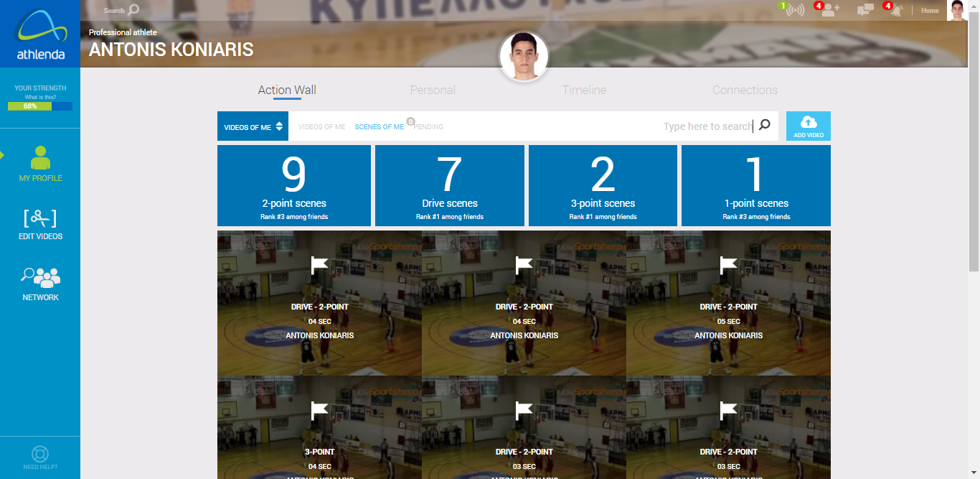Click the Professional athlete label

click(x=123, y=32)
